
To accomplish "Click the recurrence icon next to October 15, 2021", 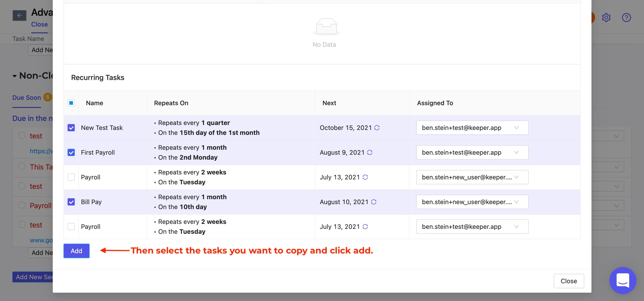I will click(x=377, y=128).
